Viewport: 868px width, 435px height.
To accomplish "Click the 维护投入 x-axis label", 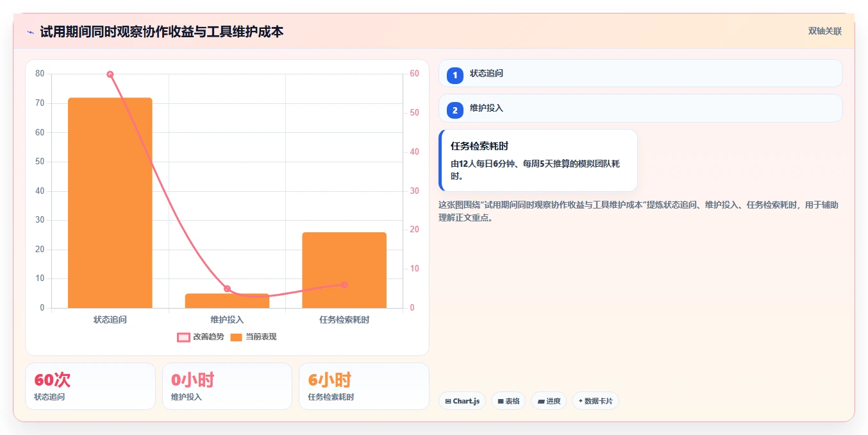I will [227, 320].
